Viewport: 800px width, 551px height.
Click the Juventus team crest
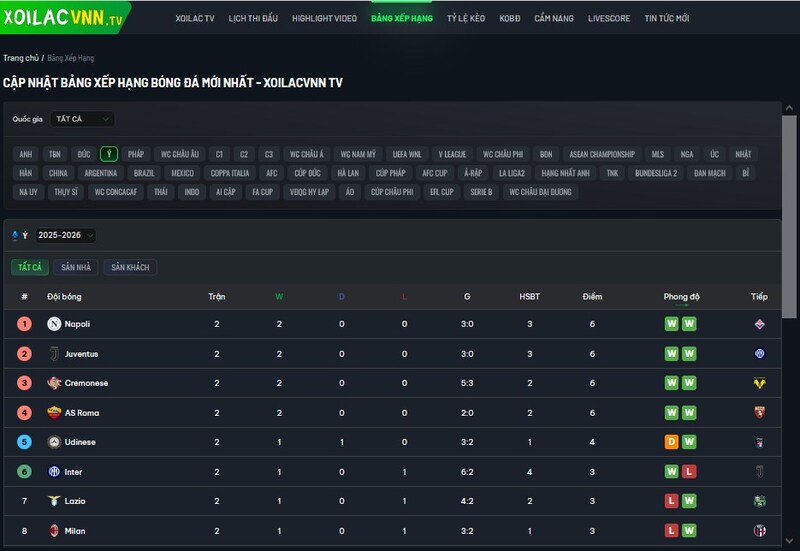[x=54, y=354]
